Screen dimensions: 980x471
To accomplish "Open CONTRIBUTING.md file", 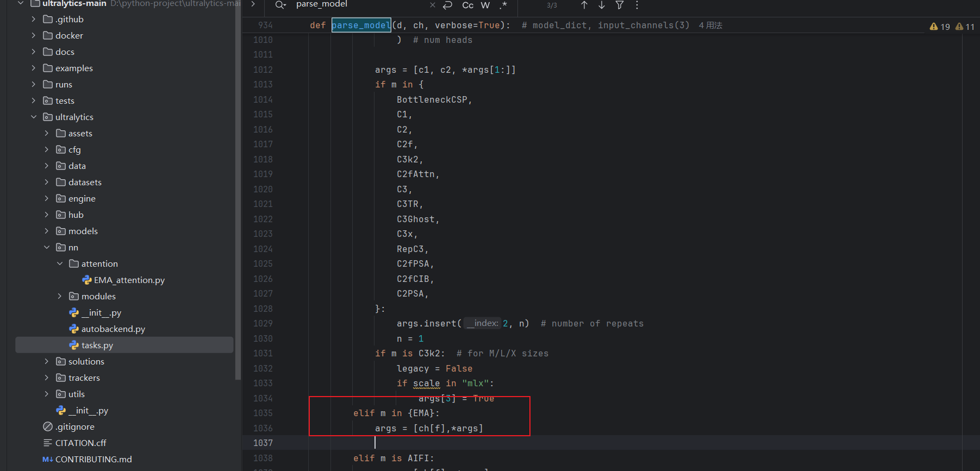I will pos(93,459).
